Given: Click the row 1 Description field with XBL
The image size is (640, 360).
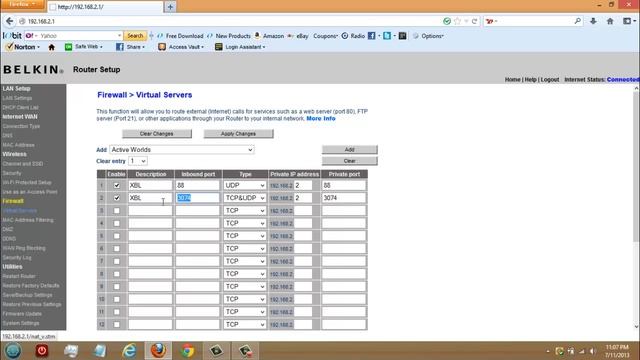Looking at the screenshot, I should point(150,185).
